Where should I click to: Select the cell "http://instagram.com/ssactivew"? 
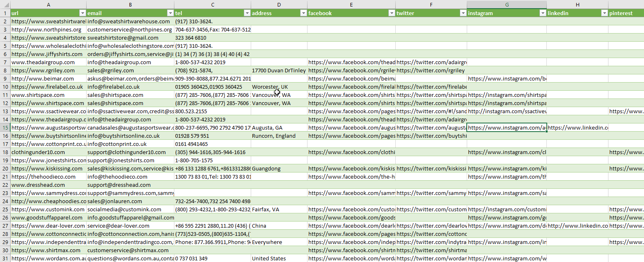pyautogui.click(x=507, y=111)
